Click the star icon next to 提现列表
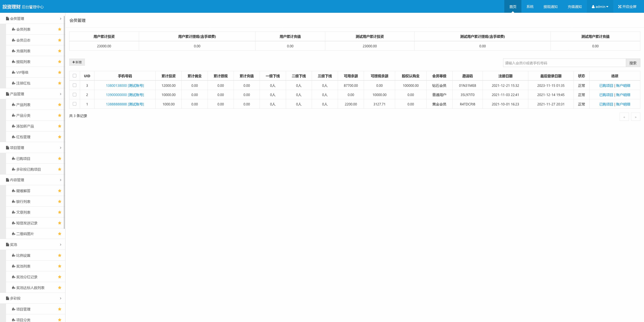The image size is (644, 322). point(60,62)
